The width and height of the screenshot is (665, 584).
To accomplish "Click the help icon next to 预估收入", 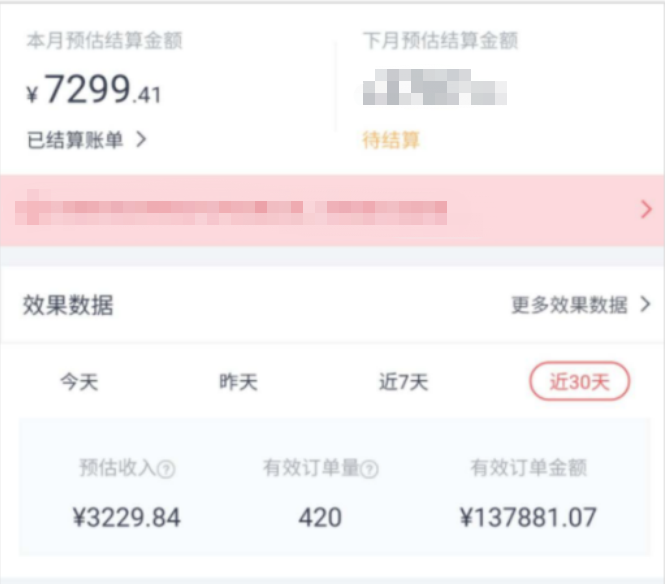I will coord(166,469).
